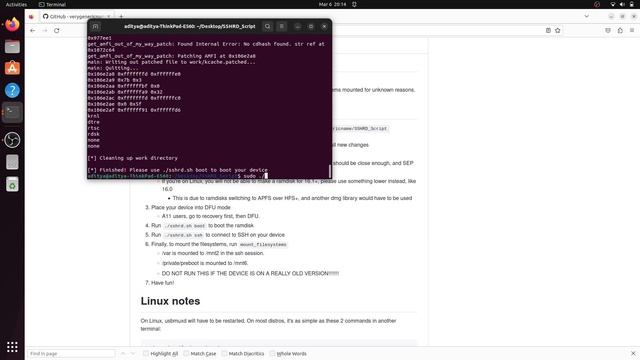
Task: Click '/var is mounted to /mnt2' line
Action: (213, 253)
